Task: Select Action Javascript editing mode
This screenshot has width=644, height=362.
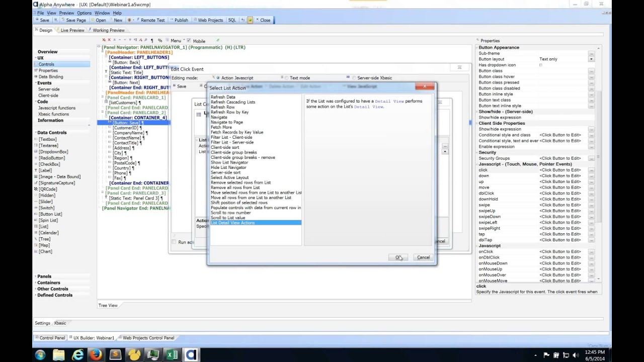Action: click(218, 78)
